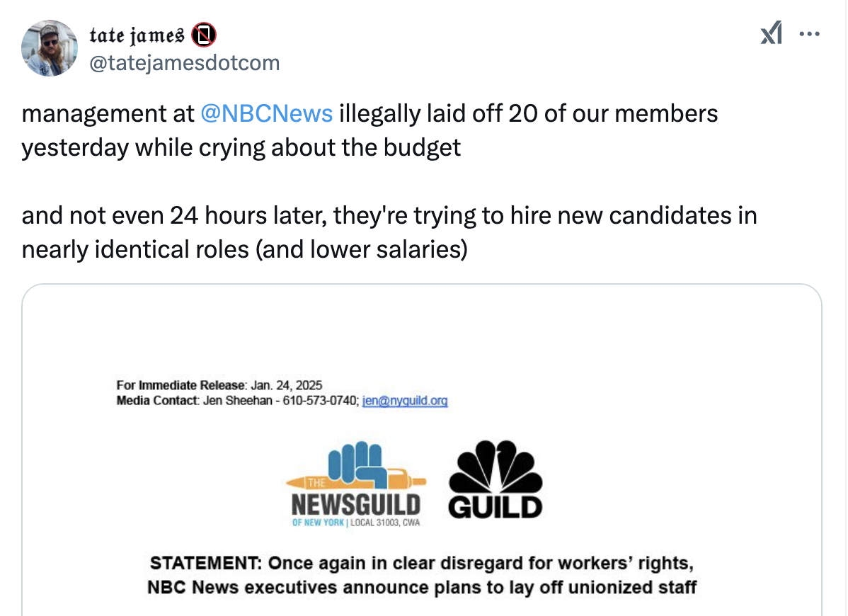Click the "For Immediate Release: Jan. 24, 2025" line
Image resolution: width=848 pixels, height=616 pixels.
219,386
